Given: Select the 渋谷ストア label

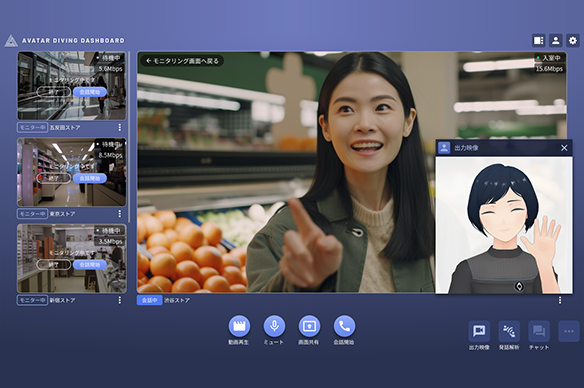Looking at the screenshot, I should [x=177, y=300].
